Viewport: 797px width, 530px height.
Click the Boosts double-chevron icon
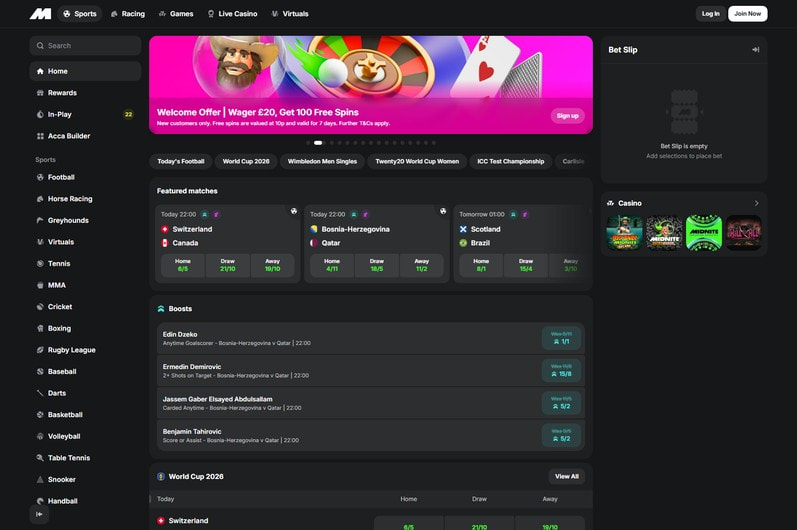coord(161,309)
